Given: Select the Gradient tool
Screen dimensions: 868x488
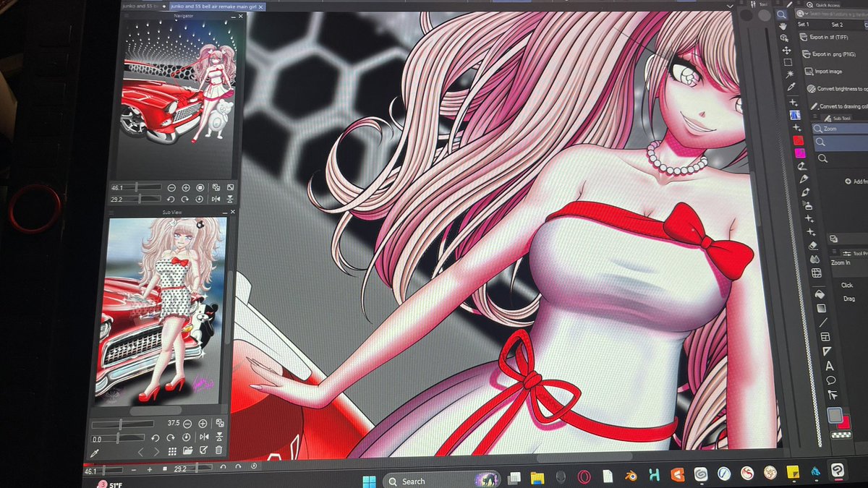Looking at the screenshot, I should point(821,308).
